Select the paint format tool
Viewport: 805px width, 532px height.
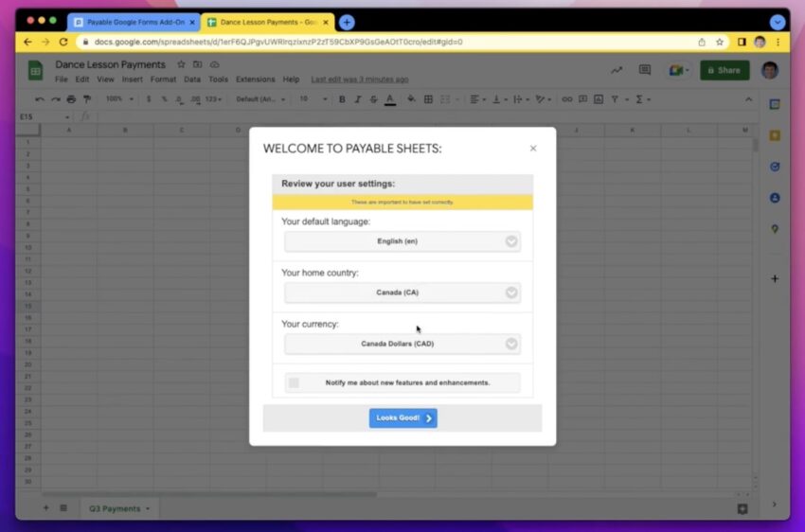click(87, 99)
